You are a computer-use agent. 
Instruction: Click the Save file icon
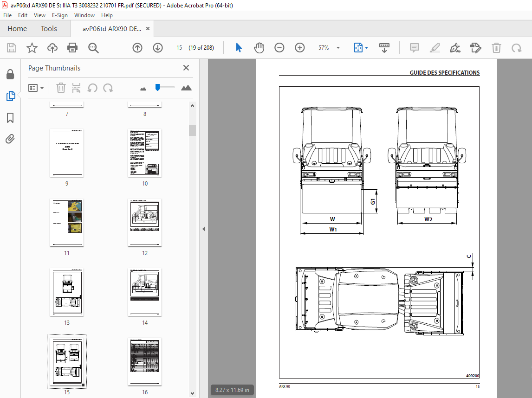(12, 48)
